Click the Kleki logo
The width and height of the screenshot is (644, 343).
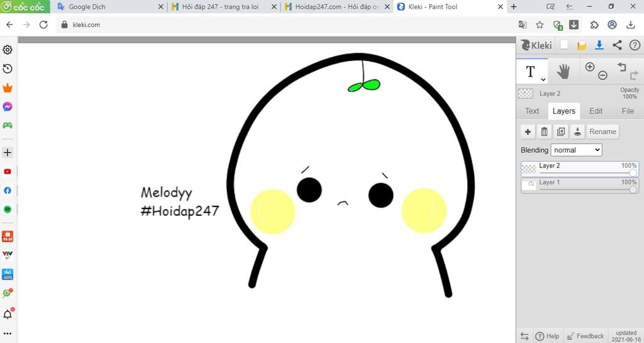tap(536, 45)
